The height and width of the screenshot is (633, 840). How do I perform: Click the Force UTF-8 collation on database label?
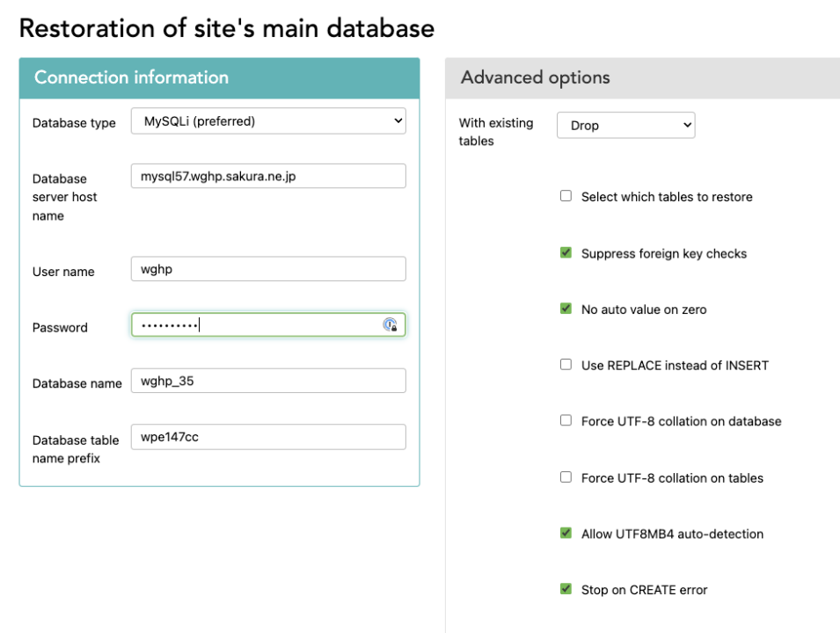tap(682, 421)
